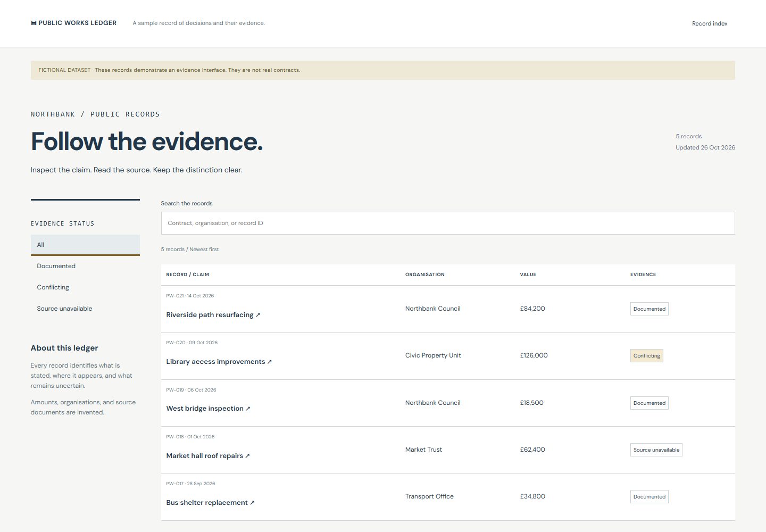The width and height of the screenshot is (766, 532).
Task: Click the Record / Claim column header
Action: [x=188, y=275]
